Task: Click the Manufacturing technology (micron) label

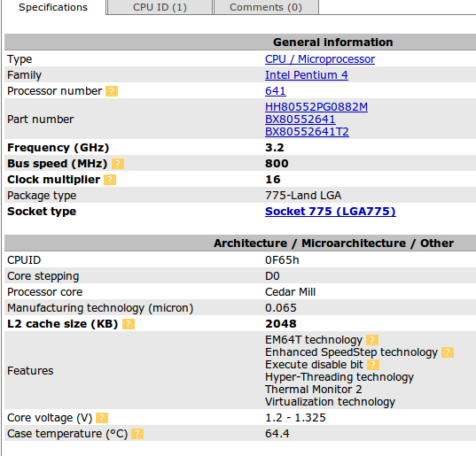Action: [x=100, y=308]
